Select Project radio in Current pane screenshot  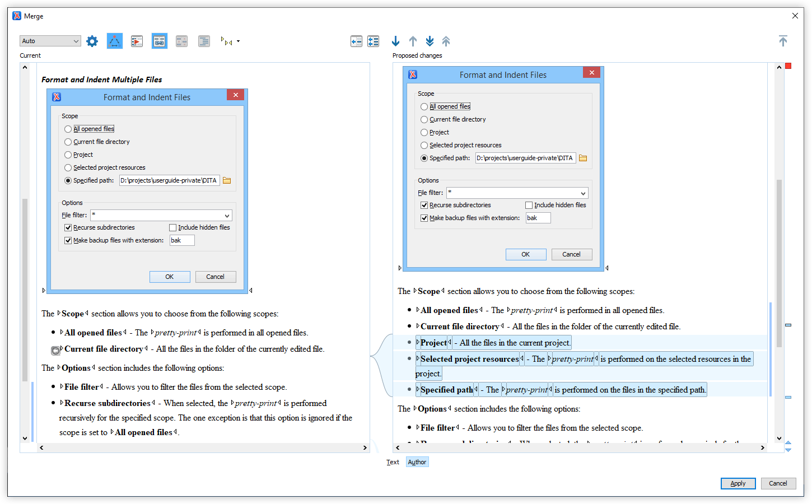(x=68, y=155)
